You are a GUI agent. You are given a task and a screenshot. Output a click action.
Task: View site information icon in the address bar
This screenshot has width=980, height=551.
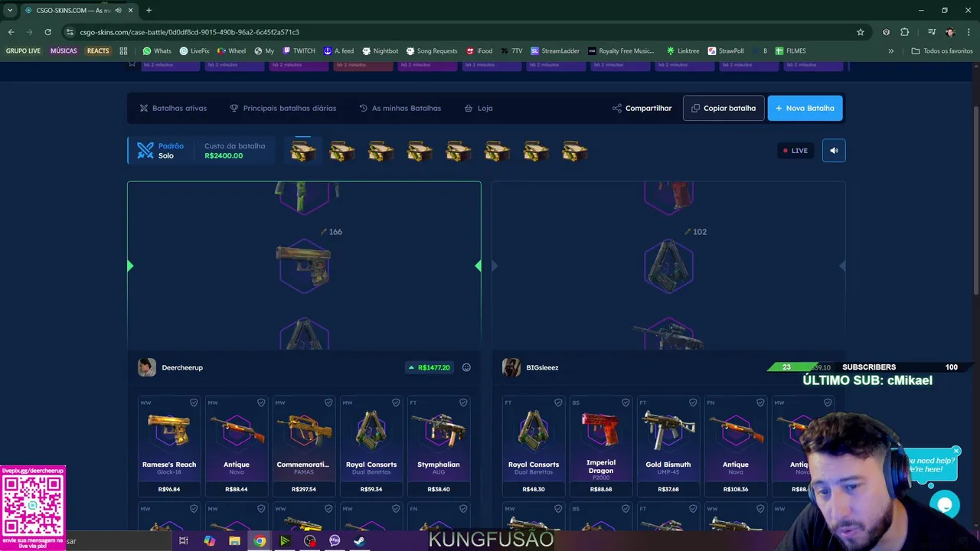[x=70, y=32]
